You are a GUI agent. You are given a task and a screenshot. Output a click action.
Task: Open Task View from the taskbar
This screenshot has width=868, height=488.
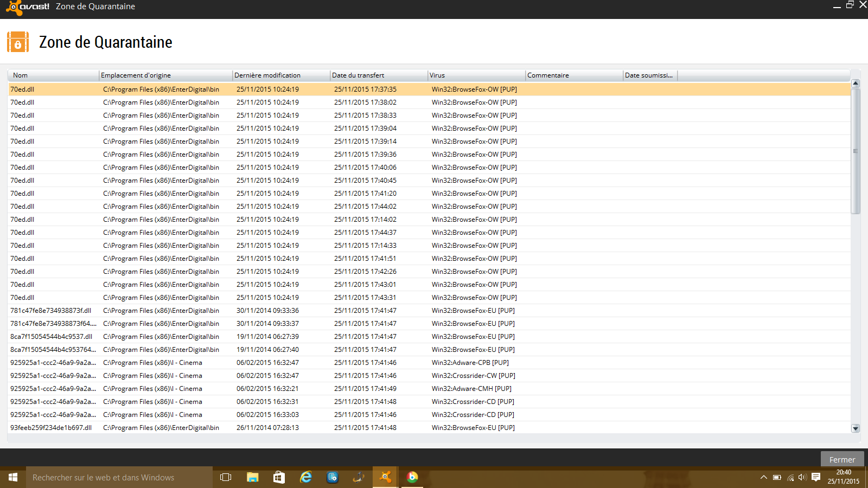point(226,477)
